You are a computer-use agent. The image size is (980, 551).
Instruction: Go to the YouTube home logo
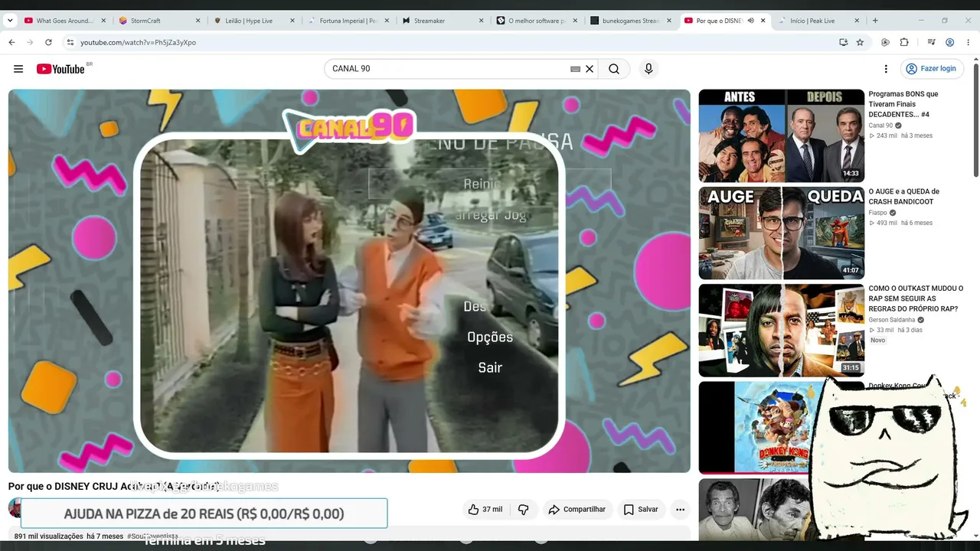pyautogui.click(x=60, y=69)
